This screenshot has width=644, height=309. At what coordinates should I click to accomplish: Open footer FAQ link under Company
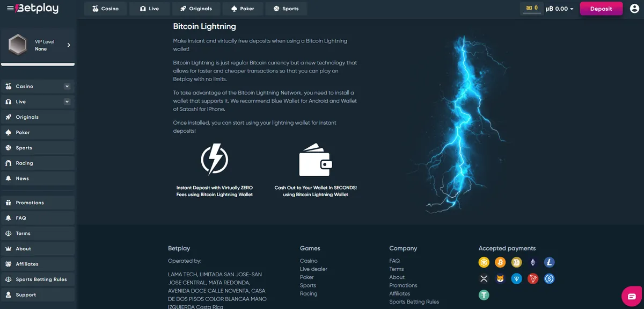394,261
